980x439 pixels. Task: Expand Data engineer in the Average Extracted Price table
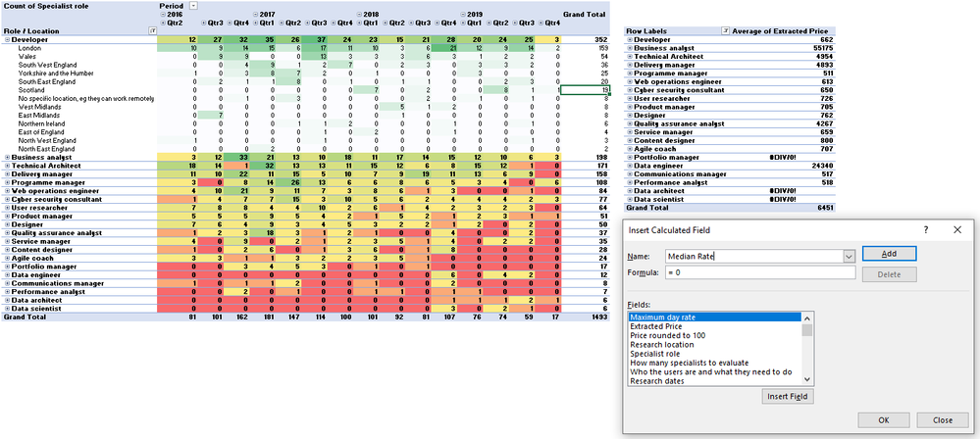click(x=630, y=166)
